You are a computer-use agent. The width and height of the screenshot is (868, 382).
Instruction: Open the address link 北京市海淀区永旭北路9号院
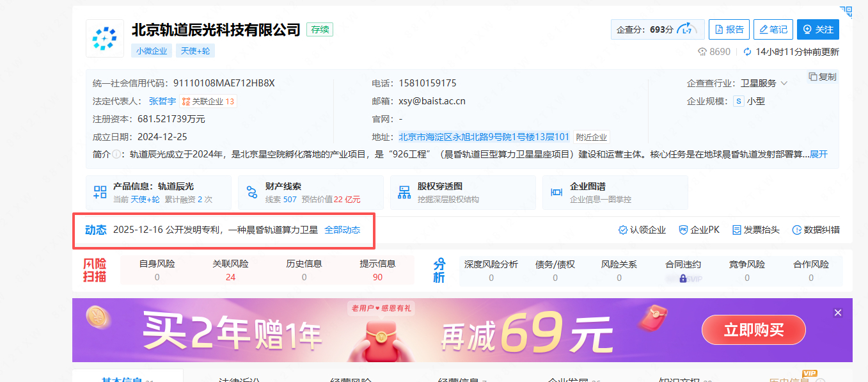pyautogui.click(x=484, y=137)
